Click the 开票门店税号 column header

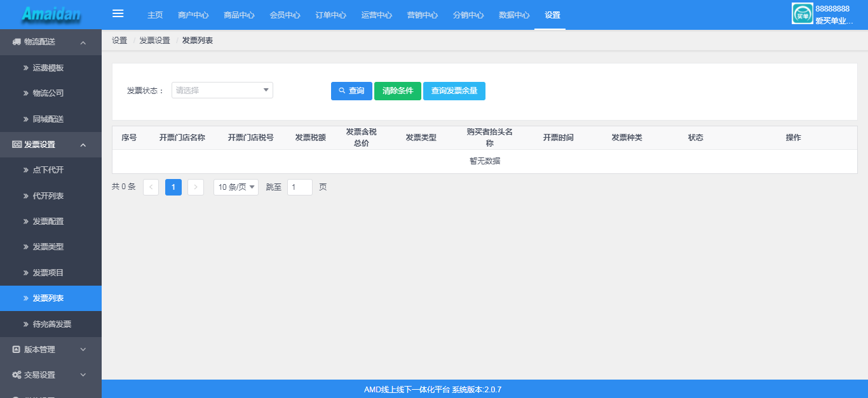point(251,138)
